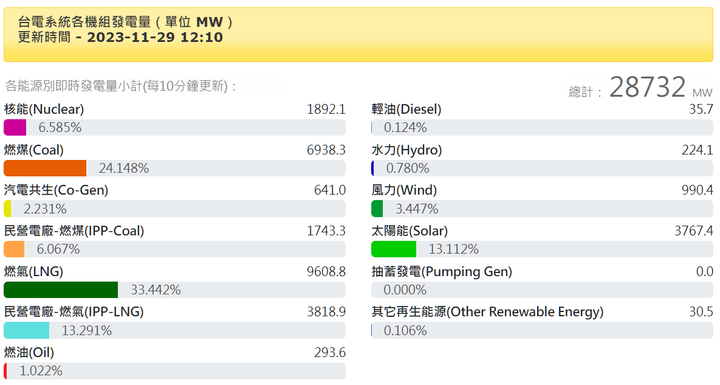Screen dimensions: 720x385
Task: Select the 核能(Nuclear) label
Action: tap(44, 109)
